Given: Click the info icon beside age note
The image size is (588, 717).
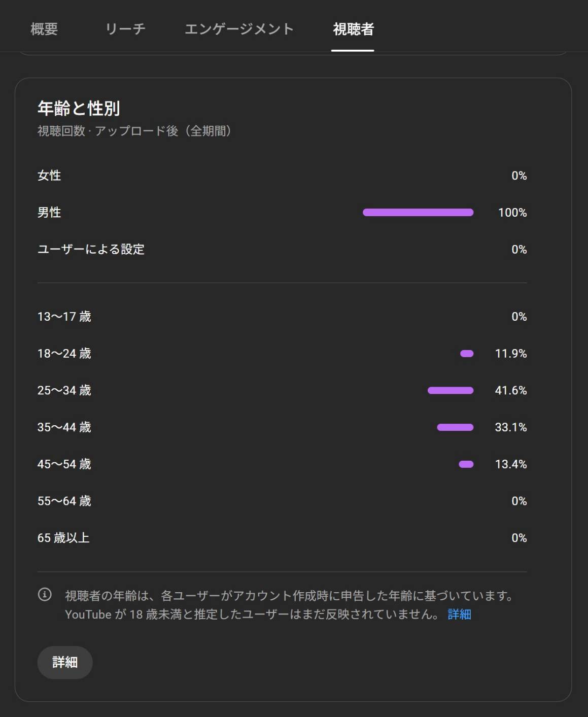Looking at the screenshot, I should [x=45, y=594].
